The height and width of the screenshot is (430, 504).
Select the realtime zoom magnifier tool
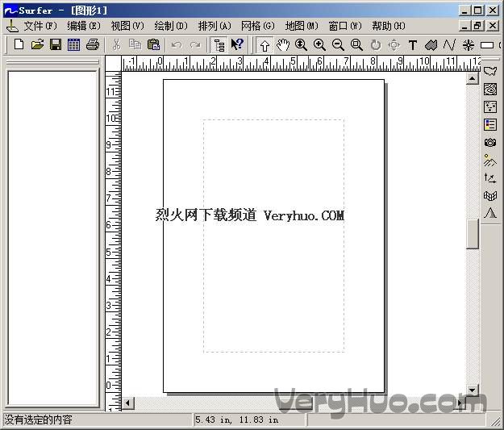(x=301, y=45)
